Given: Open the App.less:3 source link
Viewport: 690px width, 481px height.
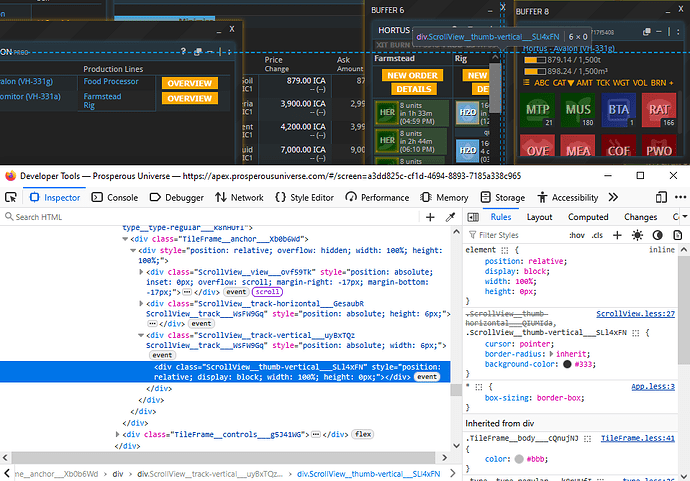Looking at the screenshot, I should click(653, 386).
